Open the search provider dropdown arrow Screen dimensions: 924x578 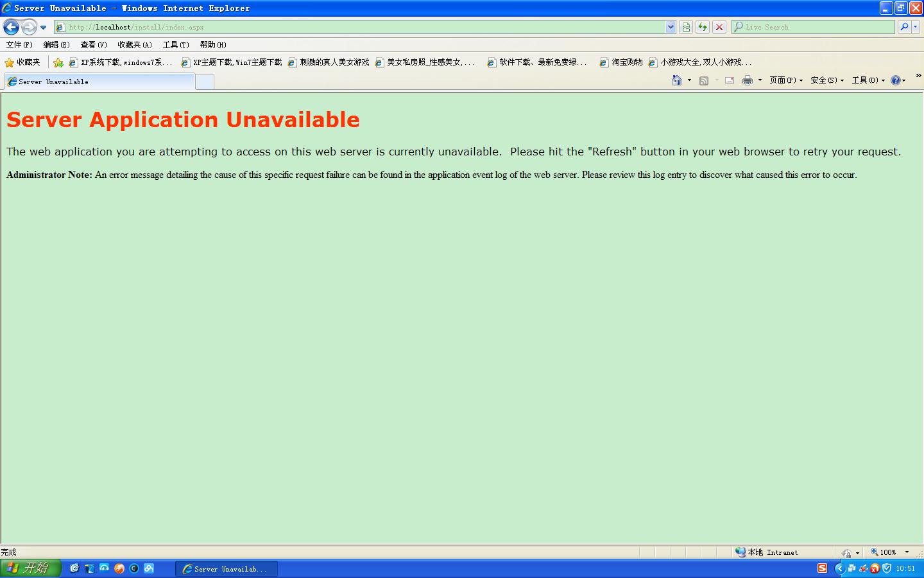(916, 27)
